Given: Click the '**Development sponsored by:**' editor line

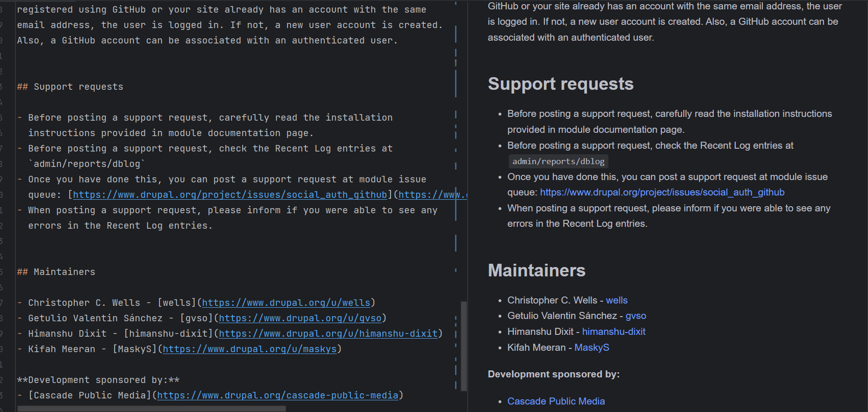Looking at the screenshot, I should (x=98, y=380).
